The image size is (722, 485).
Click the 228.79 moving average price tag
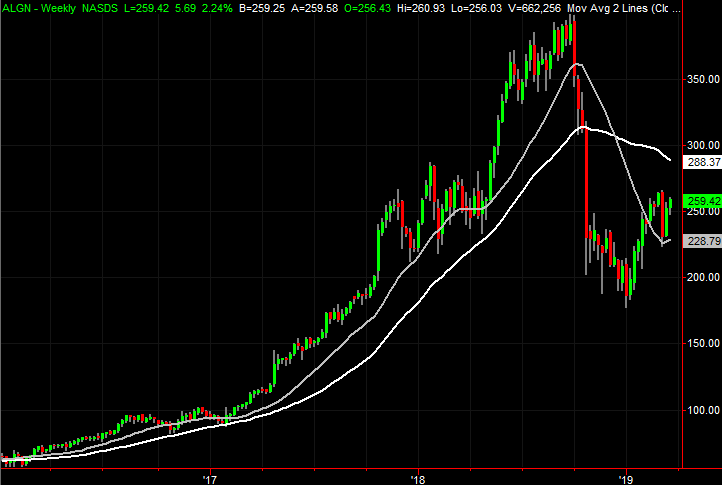click(702, 241)
